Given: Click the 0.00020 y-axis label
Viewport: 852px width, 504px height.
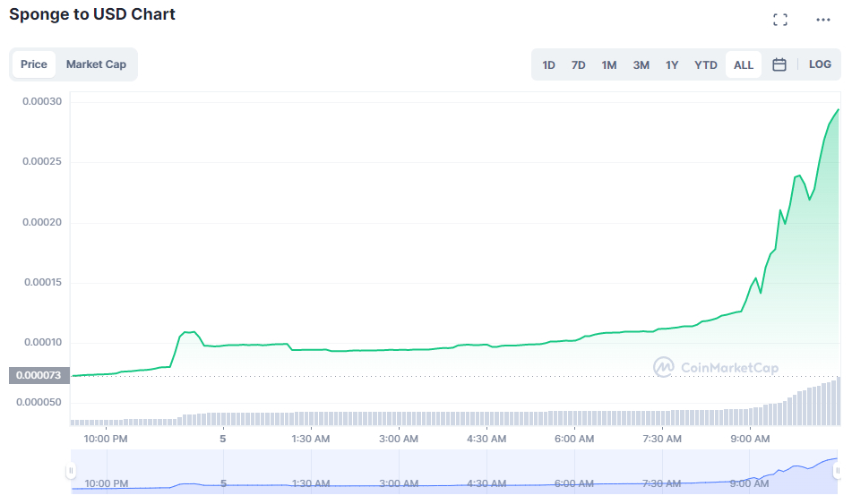Looking at the screenshot, I should pyautogui.click(x=42, y=222).
